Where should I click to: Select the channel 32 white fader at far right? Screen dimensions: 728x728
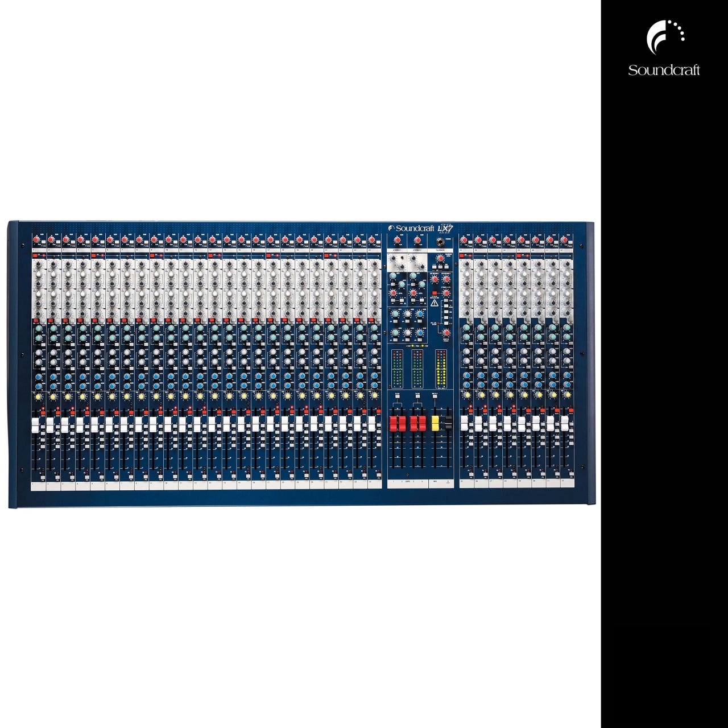565,423
